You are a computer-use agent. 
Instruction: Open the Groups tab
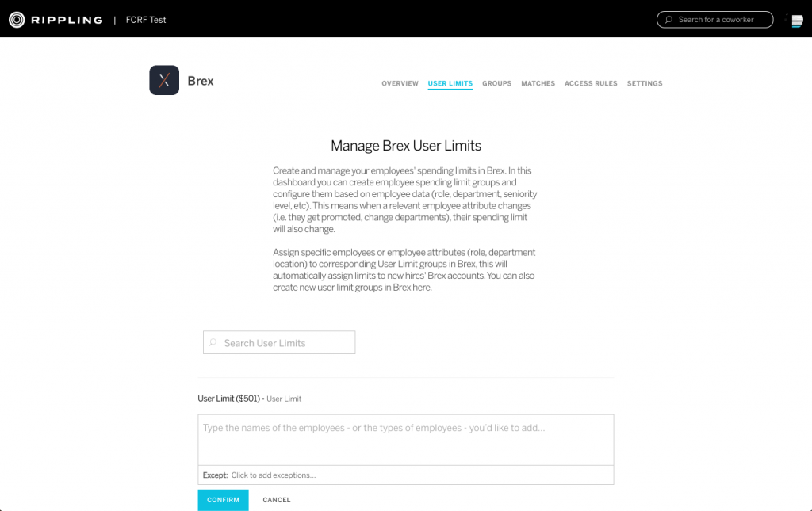(x=496, y=83)
